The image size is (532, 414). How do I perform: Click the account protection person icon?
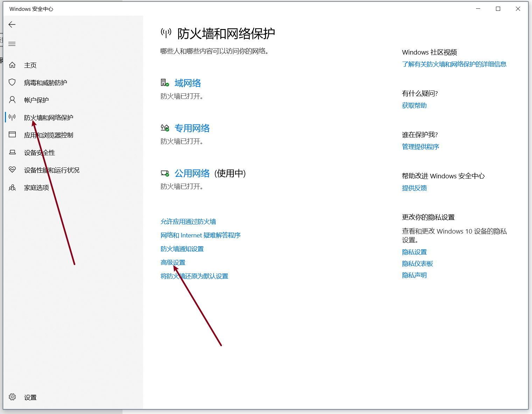[x=12, y=100]
